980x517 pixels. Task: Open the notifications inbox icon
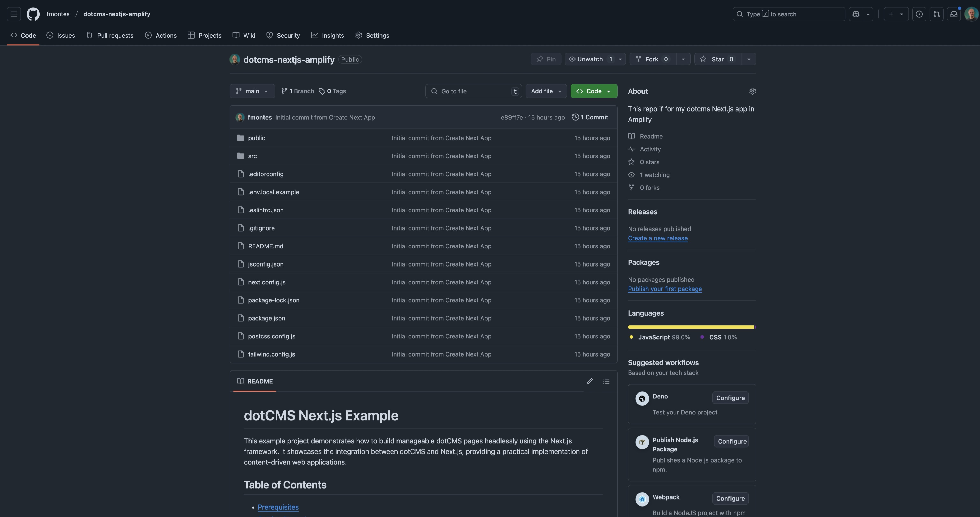pos(954,14)
